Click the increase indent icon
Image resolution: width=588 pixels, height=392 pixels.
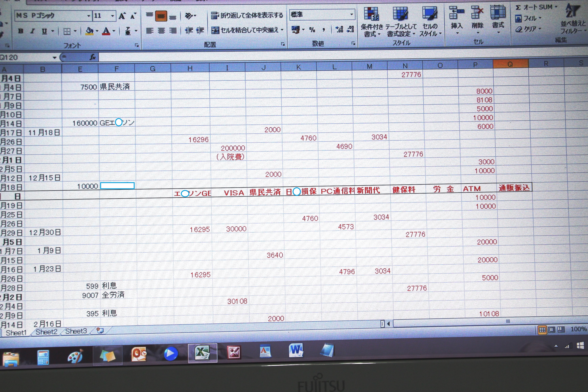pyautogui.click(x=200, y=30)
